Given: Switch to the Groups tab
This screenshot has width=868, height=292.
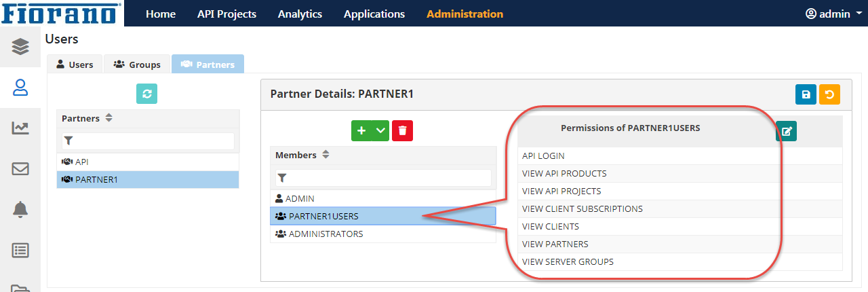Looking at the screenshot, I should click(137, 65).
